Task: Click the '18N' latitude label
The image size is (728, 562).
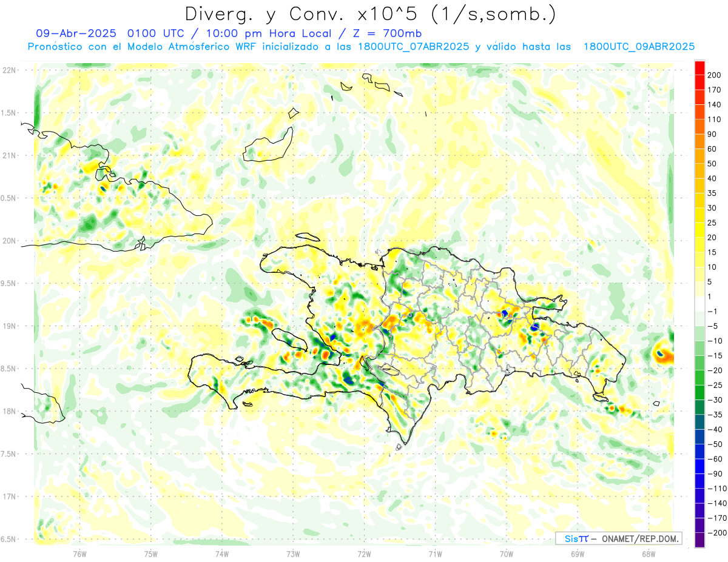Action: tap(8, 411)
